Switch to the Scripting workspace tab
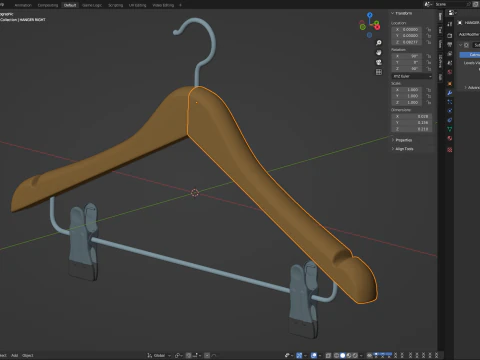Screen dimensions: 480x360 pos(115,5)
